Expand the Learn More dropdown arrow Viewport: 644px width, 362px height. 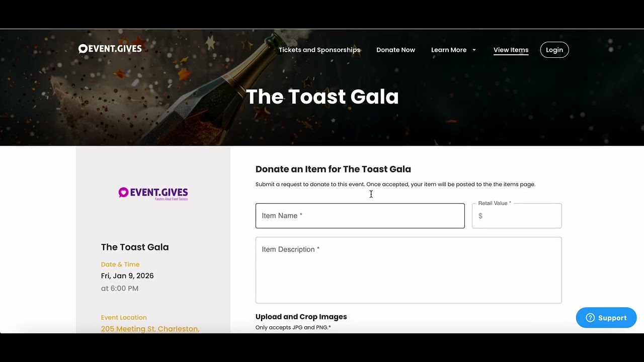coord(474,50)
